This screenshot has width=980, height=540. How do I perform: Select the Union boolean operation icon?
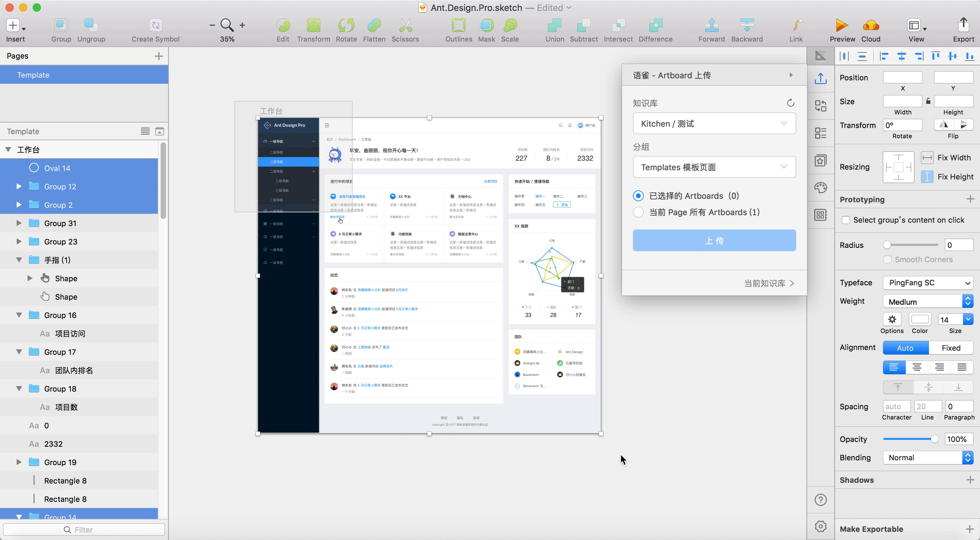click(x=554, y=26)
